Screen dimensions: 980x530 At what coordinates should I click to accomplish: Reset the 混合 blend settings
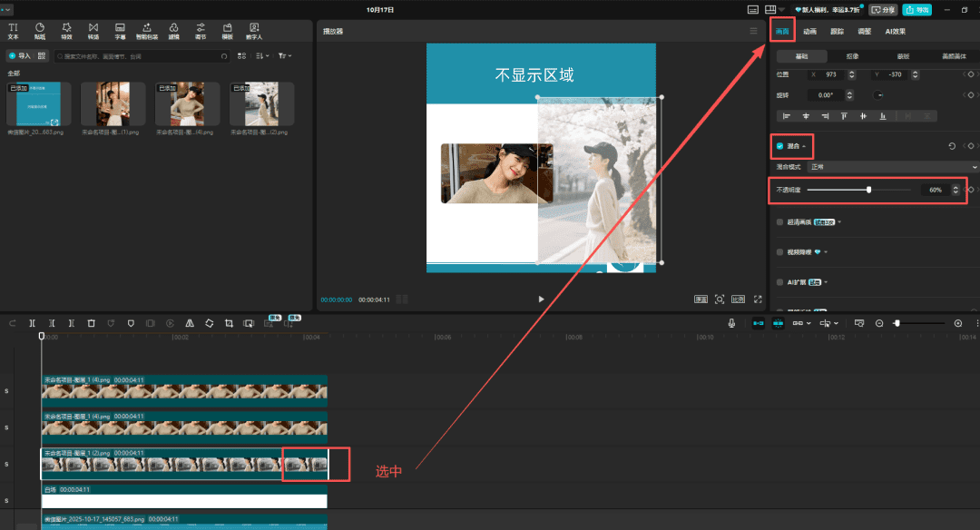pos(952,145)
